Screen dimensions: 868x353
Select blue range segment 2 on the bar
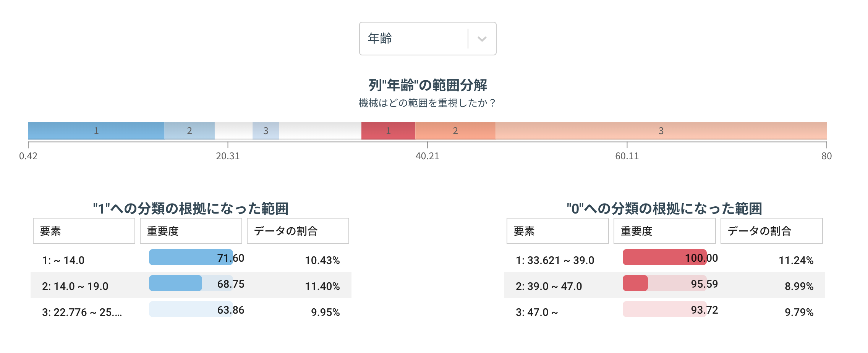[189, 130]
